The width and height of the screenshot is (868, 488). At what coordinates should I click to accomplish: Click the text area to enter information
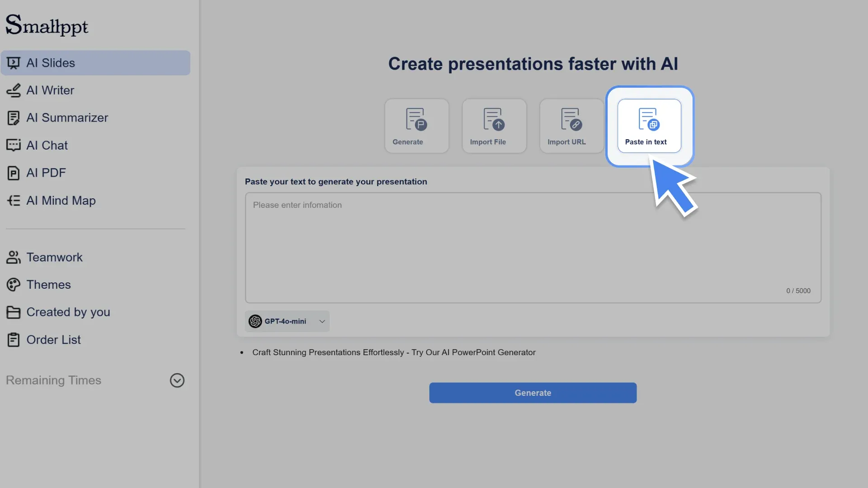click(533, 248)
